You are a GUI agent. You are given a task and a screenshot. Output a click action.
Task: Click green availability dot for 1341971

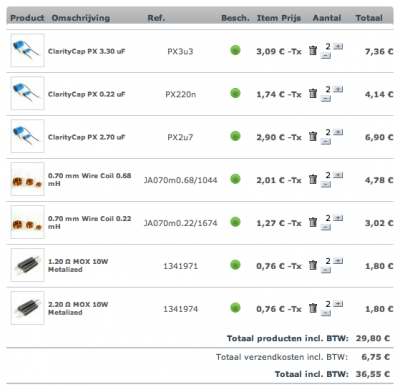point(235,265)
